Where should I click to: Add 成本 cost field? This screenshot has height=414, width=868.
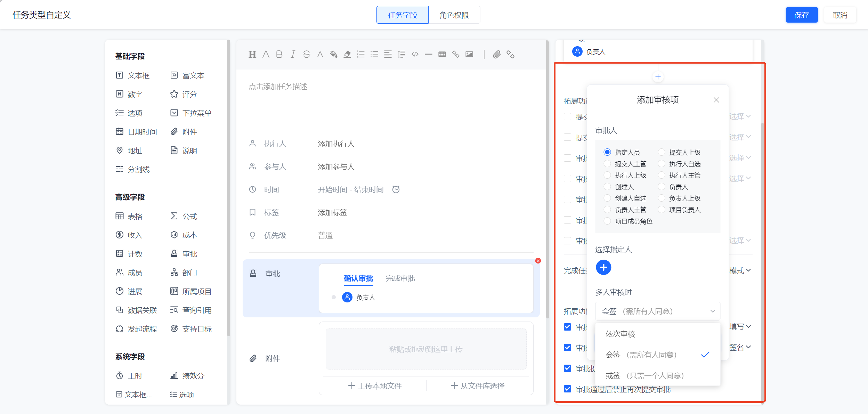[x=184, y=235]
